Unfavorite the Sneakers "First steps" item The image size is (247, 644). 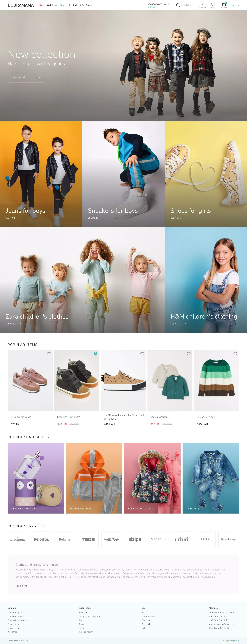pos(95,354)
